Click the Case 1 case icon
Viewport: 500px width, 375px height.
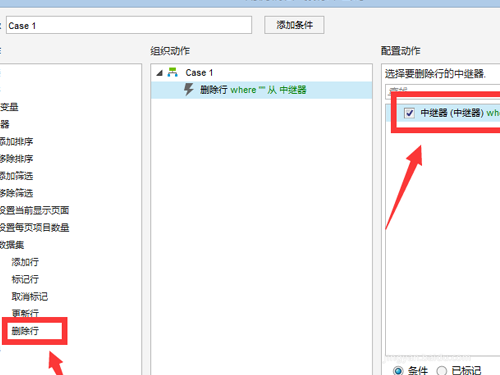(172, 72)
